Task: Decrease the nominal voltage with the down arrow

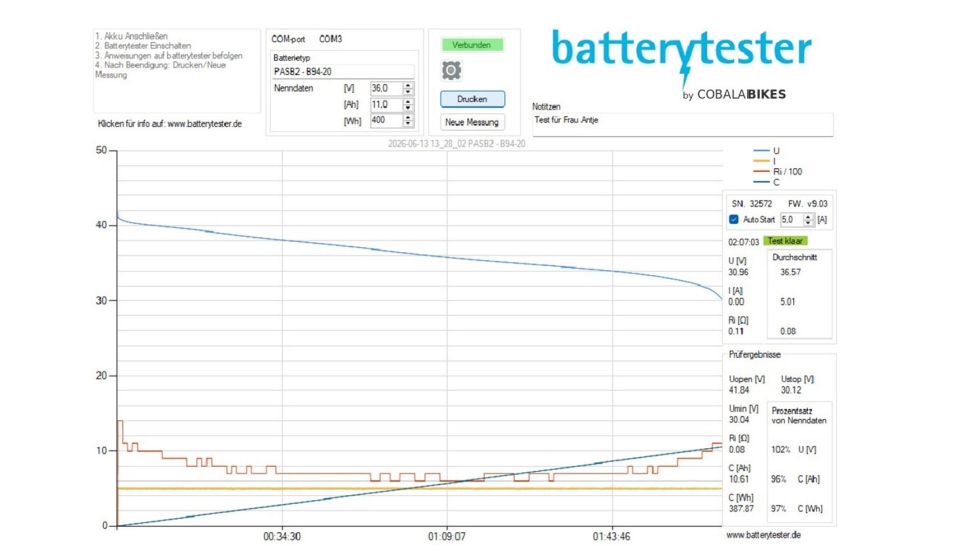Action: click(408, 91)
